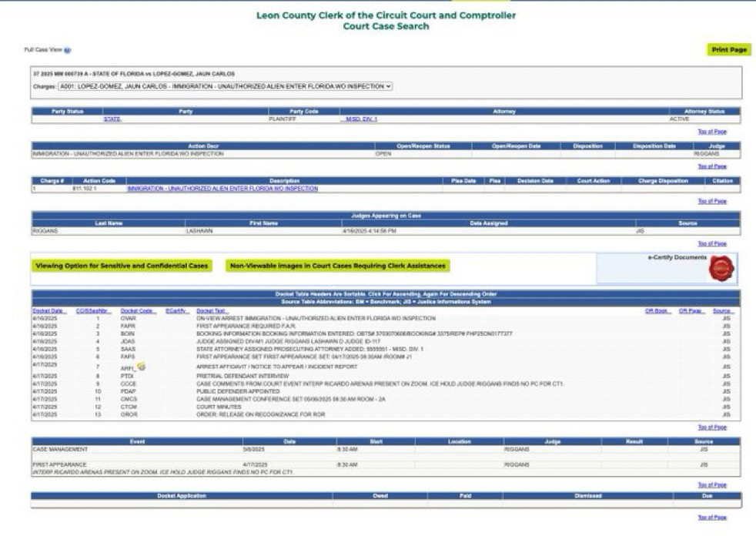Click the Judges Appearing on Case header
This screenshot has height=536, width=756.
pos(386,216)
